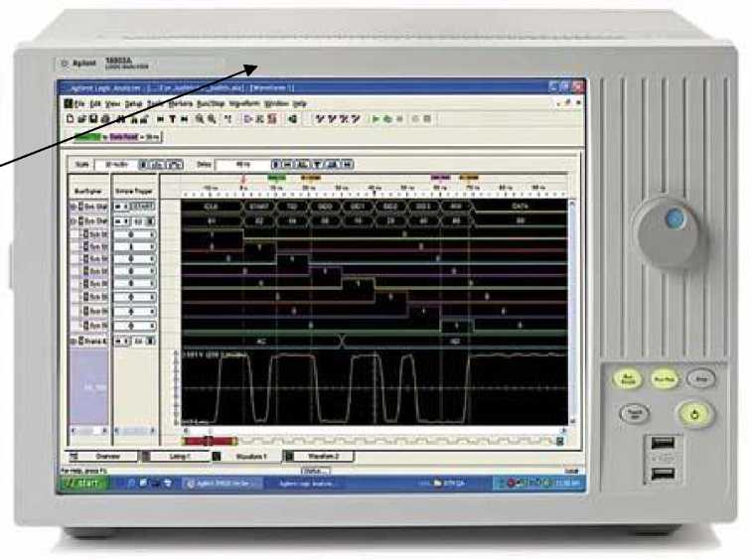Screen dimensions: 752x560
Task: Click the New file toolbar icon
Action: tap(70, 118)
